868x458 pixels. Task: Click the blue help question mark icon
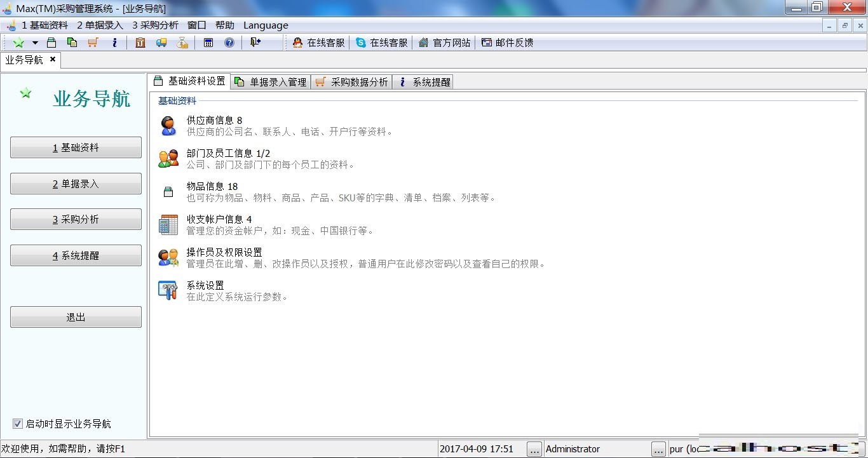point(229,43)
